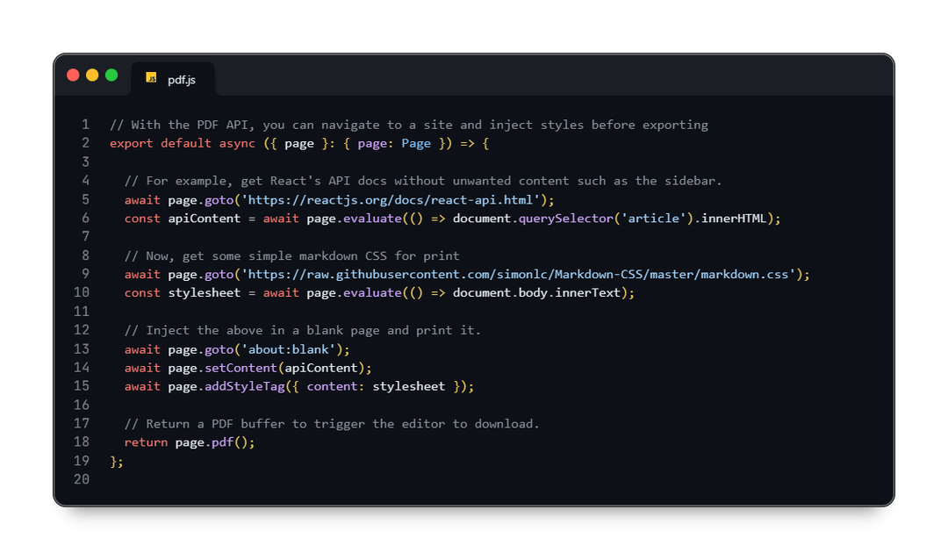Viewport: 948px width, 560px height.
Task: Click line number 20 in the gutter
Action: tap(82, 479)
